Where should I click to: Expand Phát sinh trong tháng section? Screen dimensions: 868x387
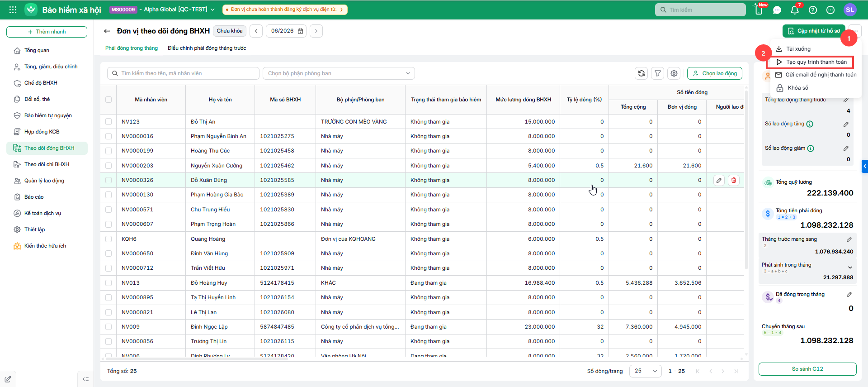coord(850,267)
